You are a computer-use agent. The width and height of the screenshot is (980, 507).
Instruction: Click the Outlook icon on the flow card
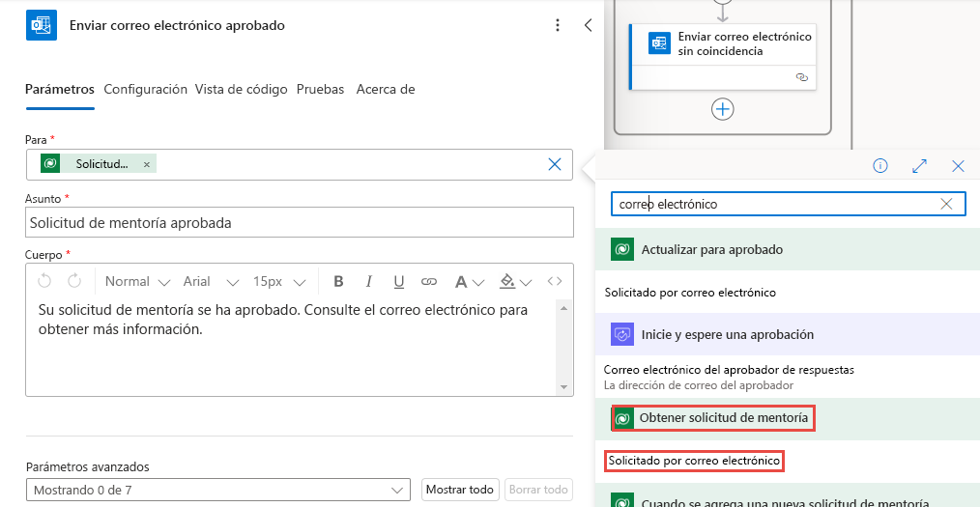[x=659, y=43]
